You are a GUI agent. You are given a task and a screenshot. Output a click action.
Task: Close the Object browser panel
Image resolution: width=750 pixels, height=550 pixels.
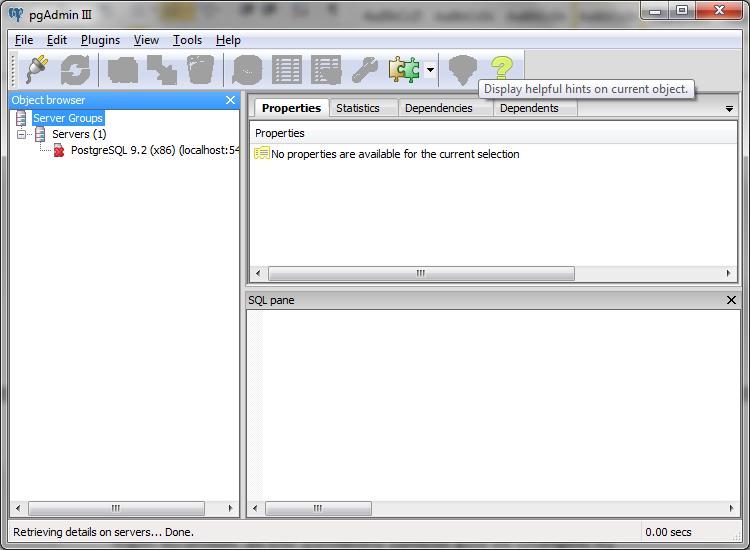coord(231,100)
